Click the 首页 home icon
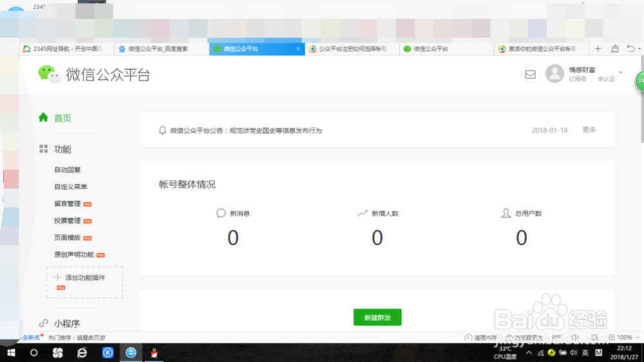The width and height of the screenshot is (644, 362). (x=43, y=117)
